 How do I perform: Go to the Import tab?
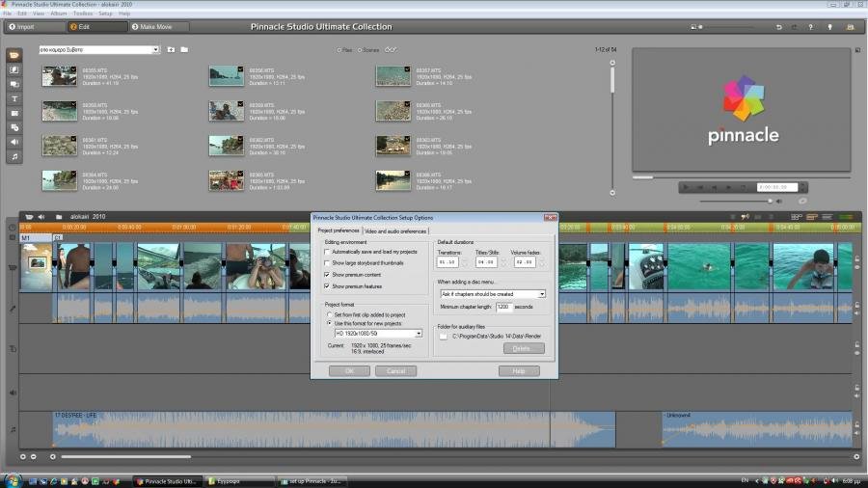pyautogui.click(x=35, y=27)
